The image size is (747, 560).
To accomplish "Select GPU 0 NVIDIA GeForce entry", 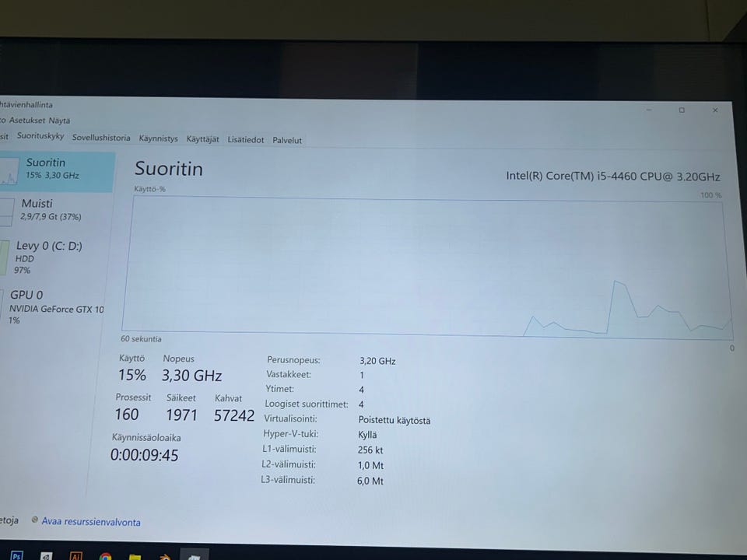I will [x=54, y=307].
